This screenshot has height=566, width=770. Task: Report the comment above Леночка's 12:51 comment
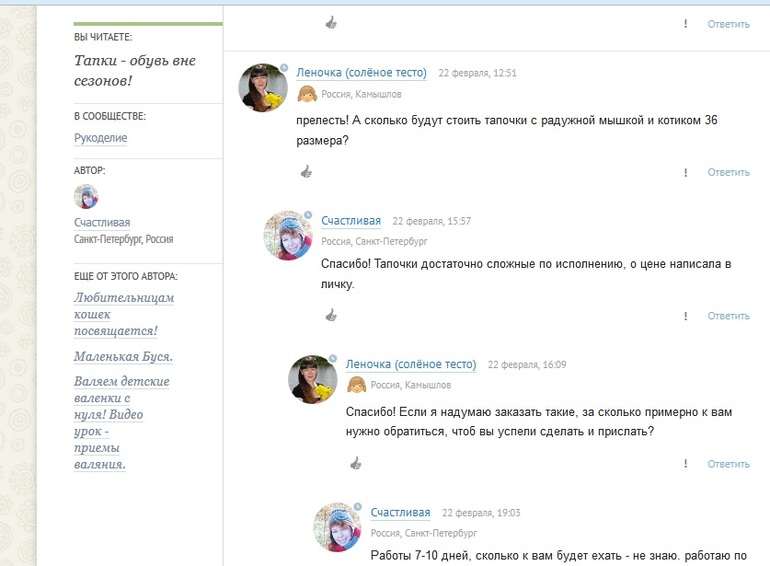coord(686,24)
